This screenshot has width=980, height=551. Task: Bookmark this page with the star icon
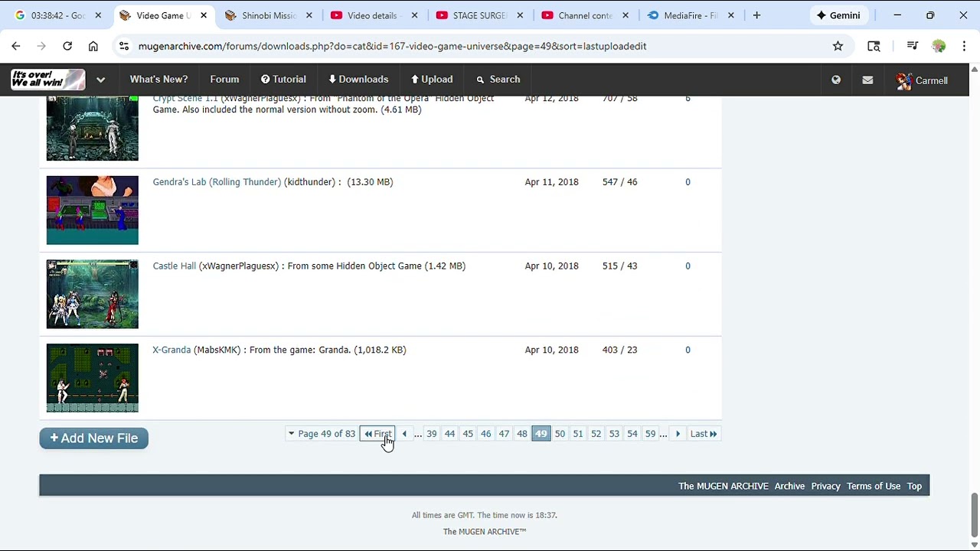coord(838,46)
